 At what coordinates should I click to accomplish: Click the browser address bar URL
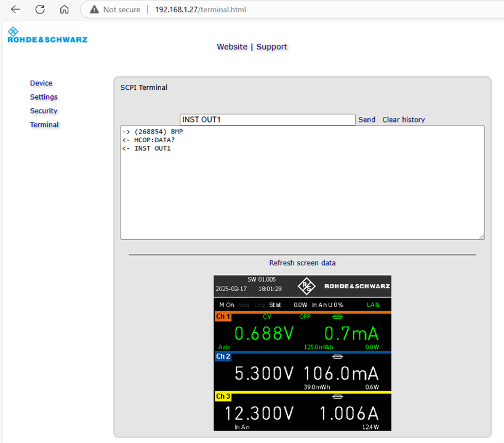point(201,10)
